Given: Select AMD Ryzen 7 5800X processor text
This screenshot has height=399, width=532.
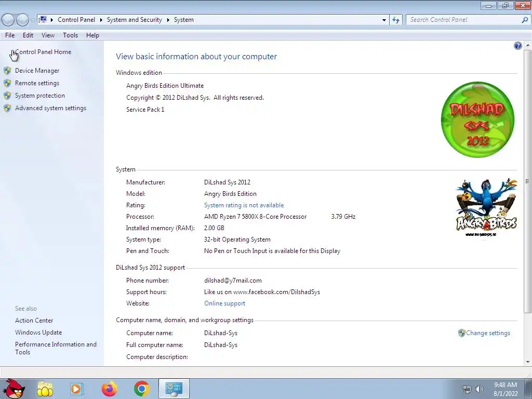Looking at the screenshot, I should coord(255,217).
